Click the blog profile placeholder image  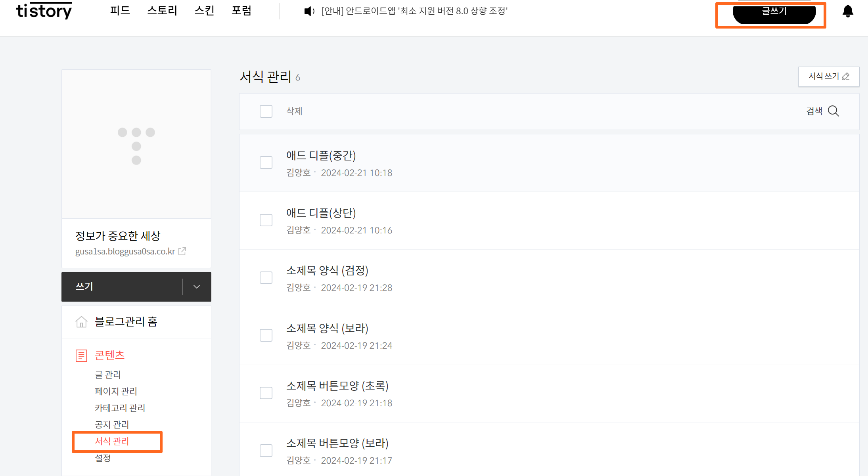click(x=136, y=144)
